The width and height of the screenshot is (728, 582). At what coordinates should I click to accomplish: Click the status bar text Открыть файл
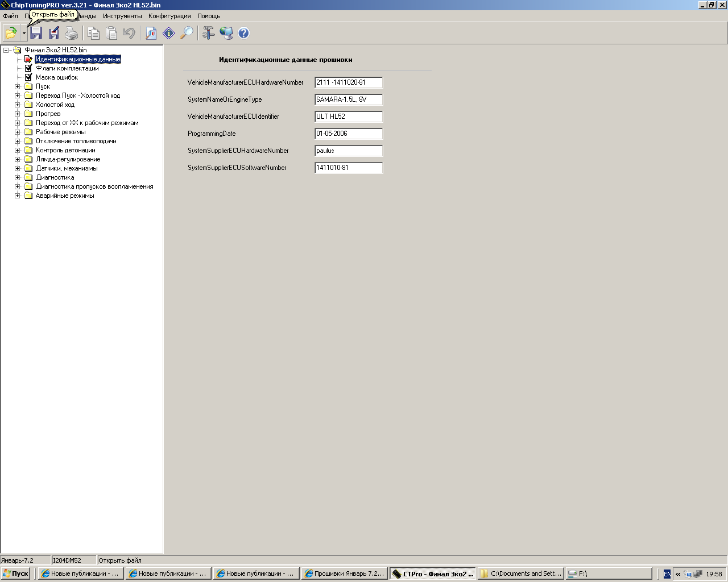pos(120,560)
